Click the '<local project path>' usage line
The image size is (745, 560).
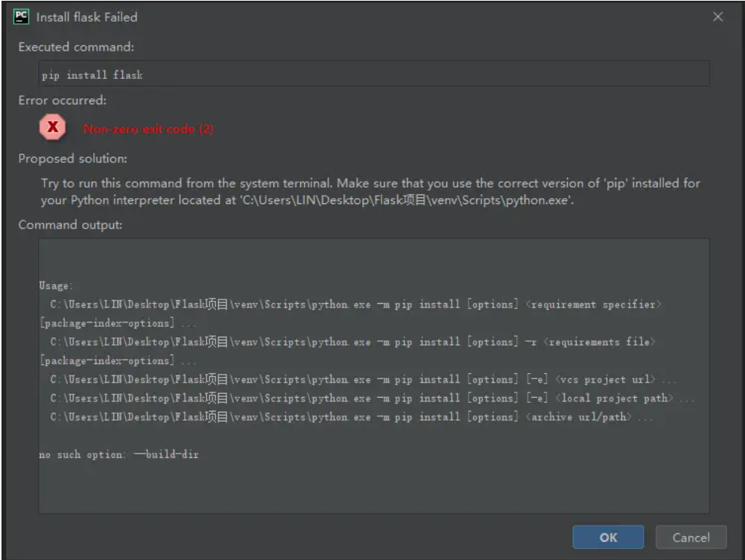tap(372, 398)
